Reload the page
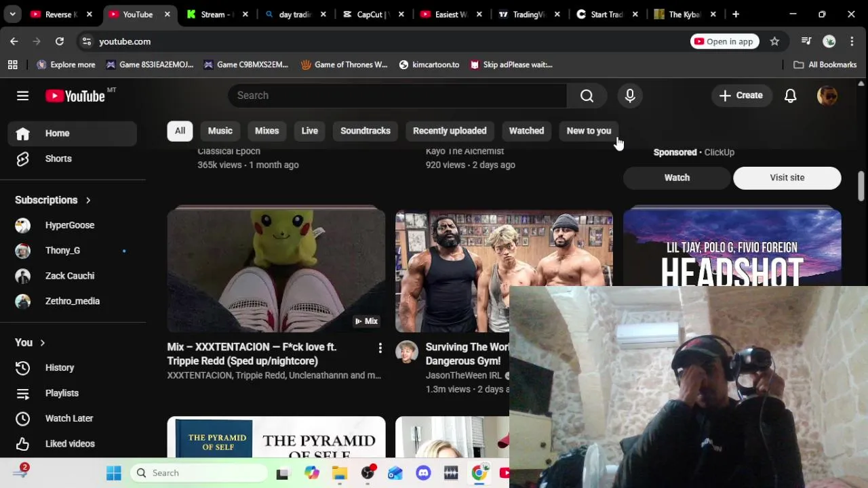 (x=60, y=41)
